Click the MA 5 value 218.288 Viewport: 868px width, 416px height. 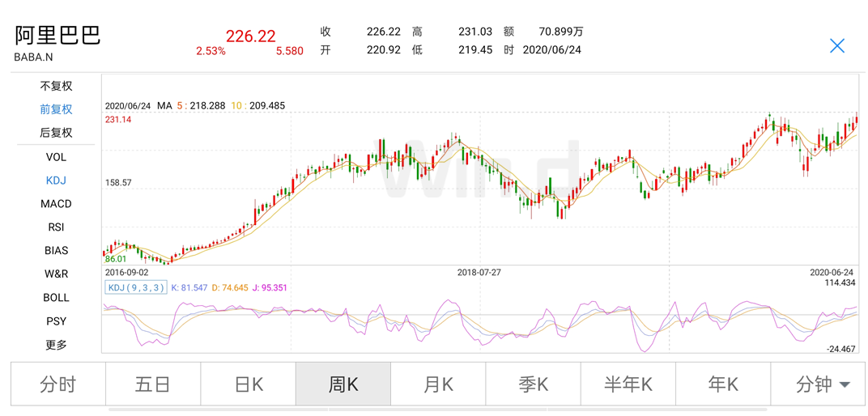coord(206,105)
